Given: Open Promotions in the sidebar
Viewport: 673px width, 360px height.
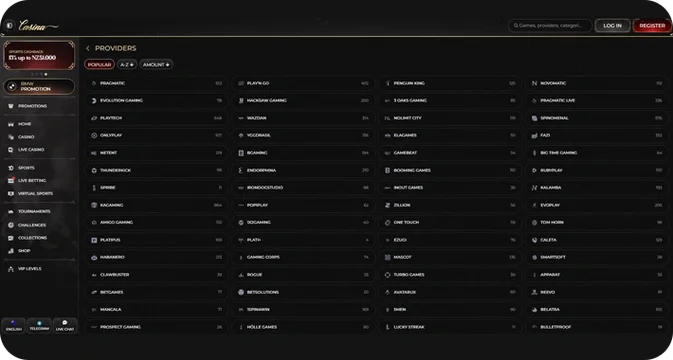Looking at the screenshot, I should tap(33, 106).
